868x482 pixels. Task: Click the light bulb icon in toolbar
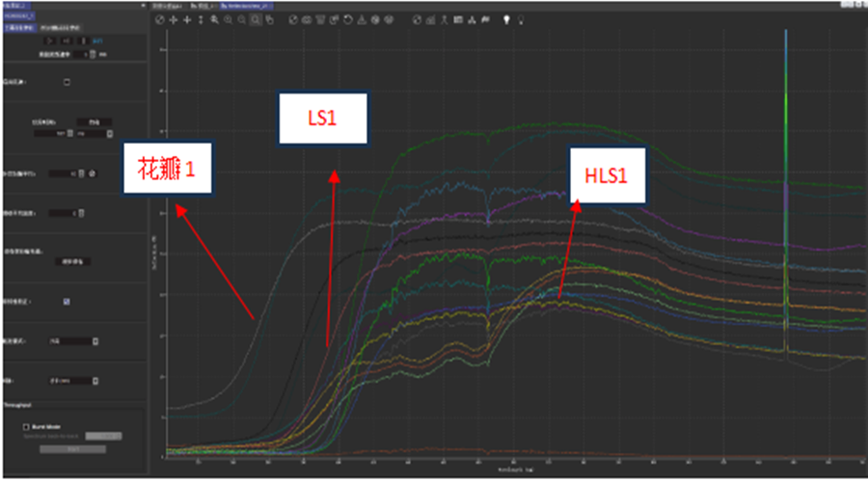[x=505, y=19]
